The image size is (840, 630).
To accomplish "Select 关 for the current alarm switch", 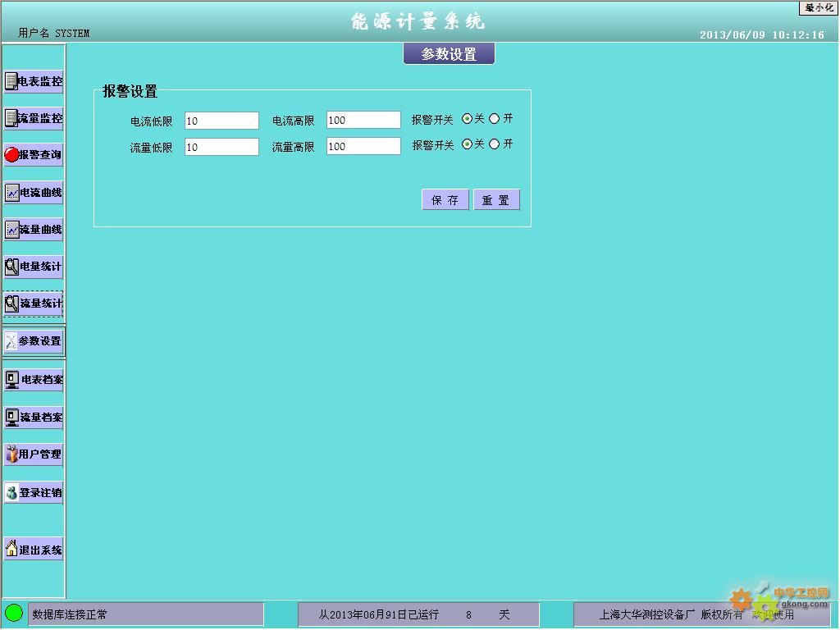I will 468,119.
